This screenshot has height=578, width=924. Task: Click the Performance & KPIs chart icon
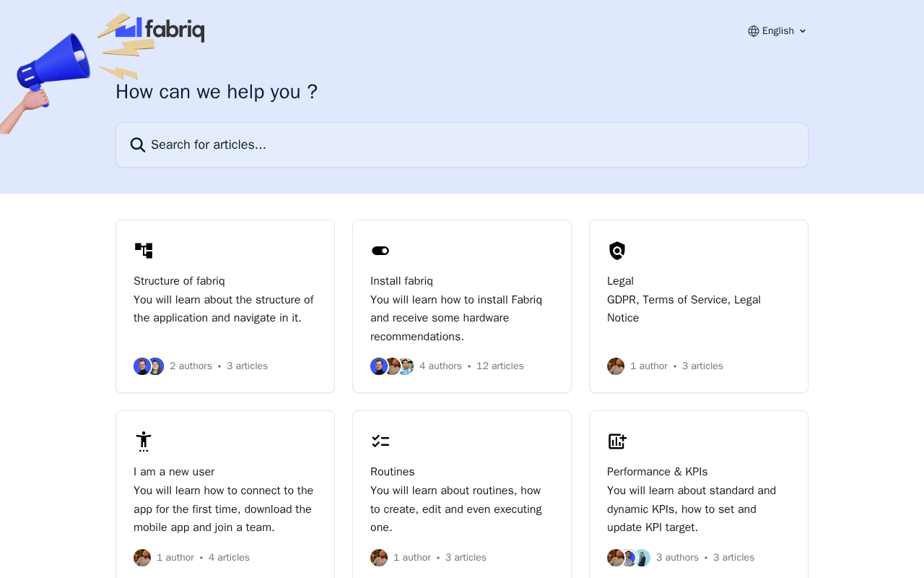tap(617, 441)
